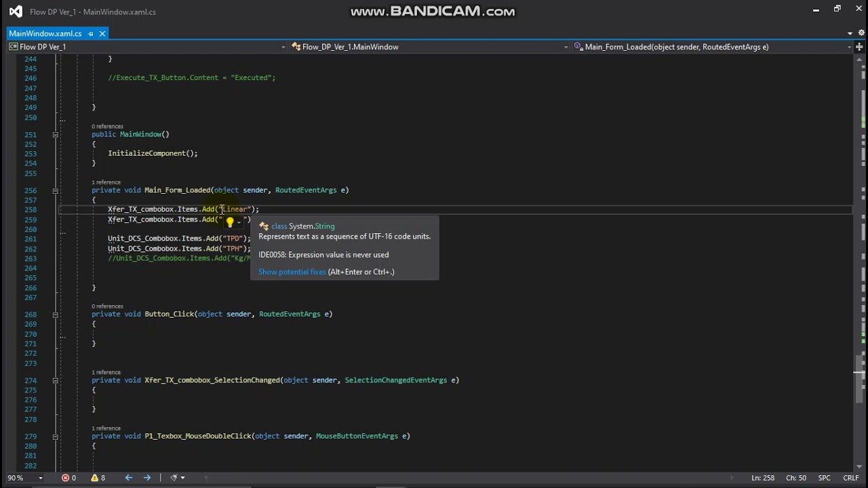Click the commented Execute_TX_Button line

point(192,78)
